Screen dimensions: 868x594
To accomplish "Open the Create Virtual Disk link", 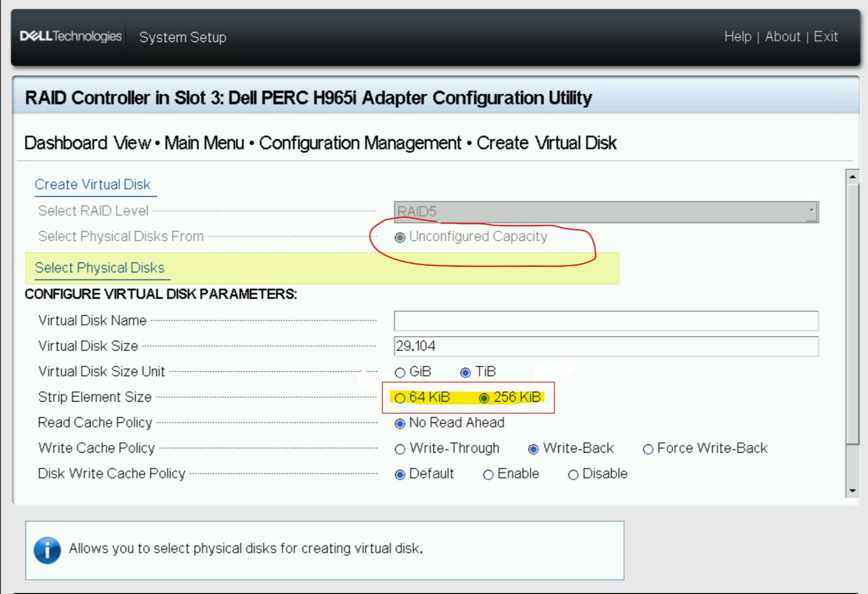I will pos(93,185).
